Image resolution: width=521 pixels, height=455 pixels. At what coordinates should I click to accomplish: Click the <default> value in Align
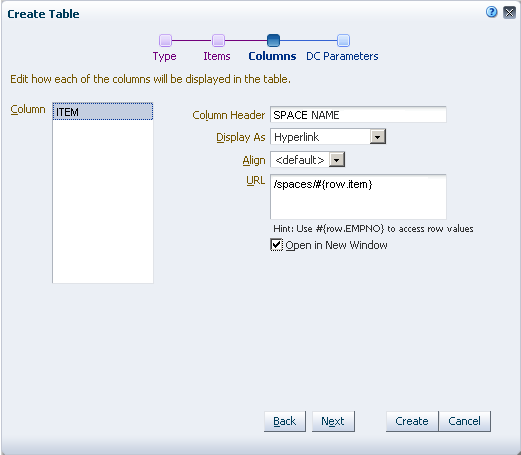point(300,160)
